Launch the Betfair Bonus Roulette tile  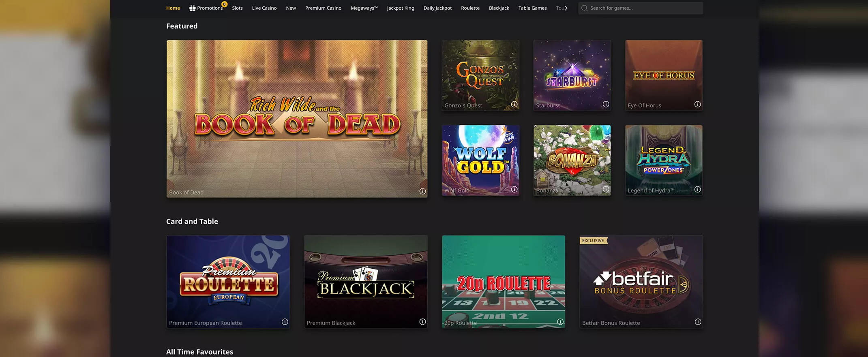pyautogui.click(x=641, y=282)
